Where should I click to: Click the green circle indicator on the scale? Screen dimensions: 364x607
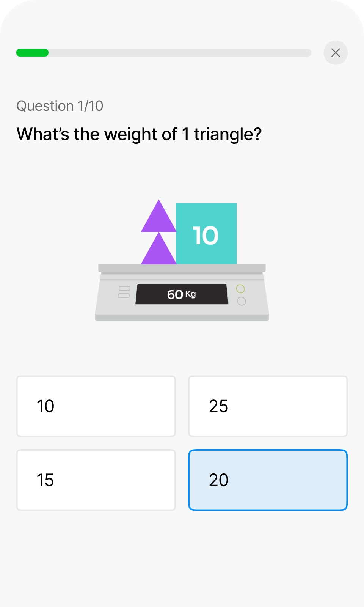(240, 289)
